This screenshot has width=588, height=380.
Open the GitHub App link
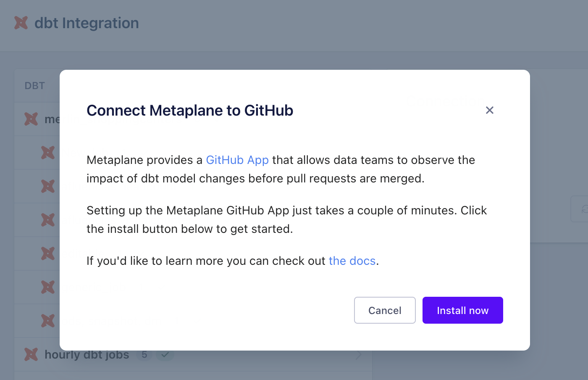[x=237, y=160]
